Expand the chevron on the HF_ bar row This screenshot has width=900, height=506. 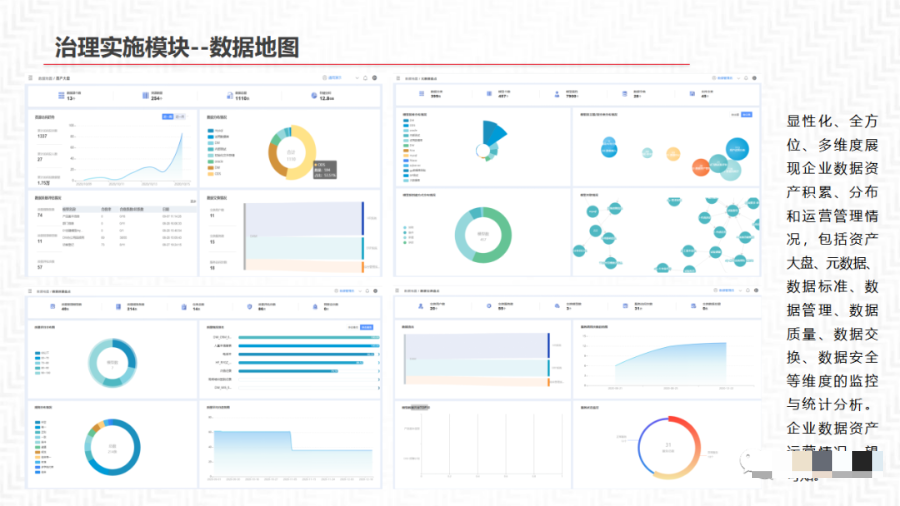[x=379, y=363]
